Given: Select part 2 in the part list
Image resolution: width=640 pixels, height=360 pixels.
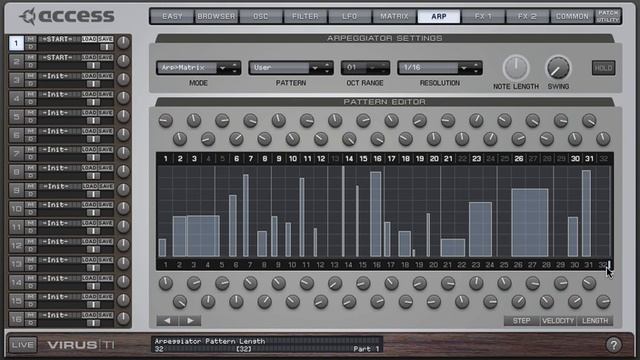Looking at the screenshot, I should pos(16,61).
